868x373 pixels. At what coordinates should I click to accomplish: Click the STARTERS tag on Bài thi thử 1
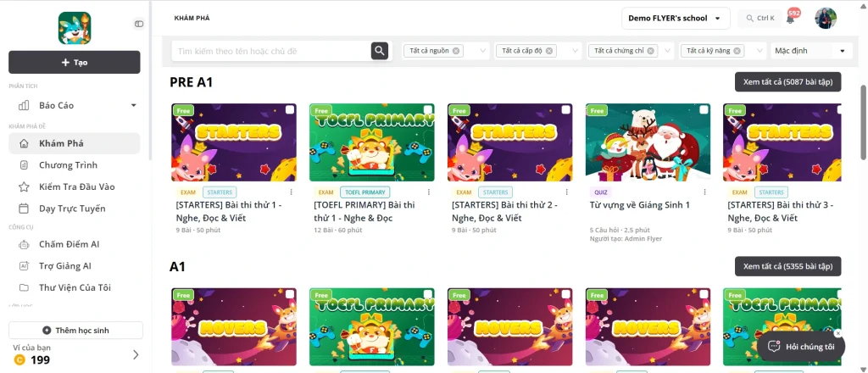[220, 192]
